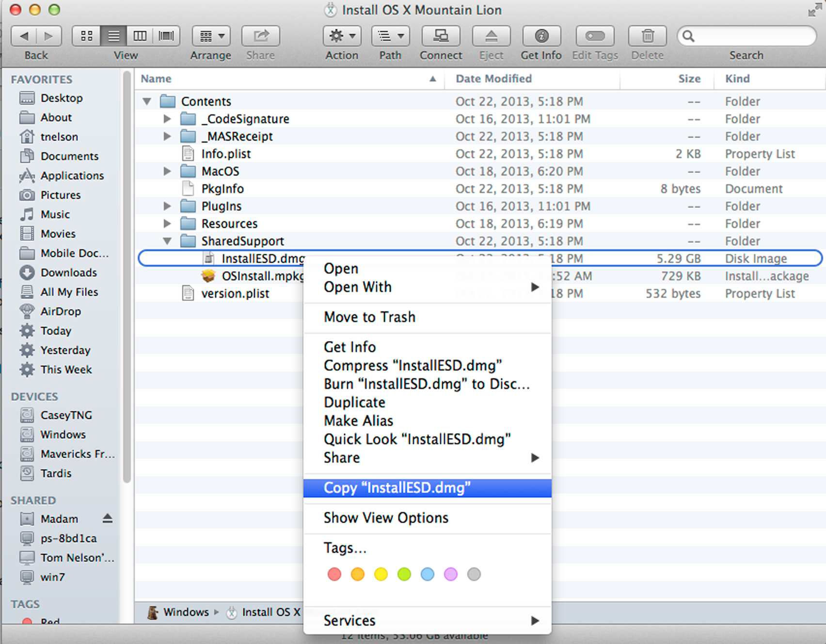Open Pictures in the sidebar
The height and width of the screenshot is (644, 826).
61,195
